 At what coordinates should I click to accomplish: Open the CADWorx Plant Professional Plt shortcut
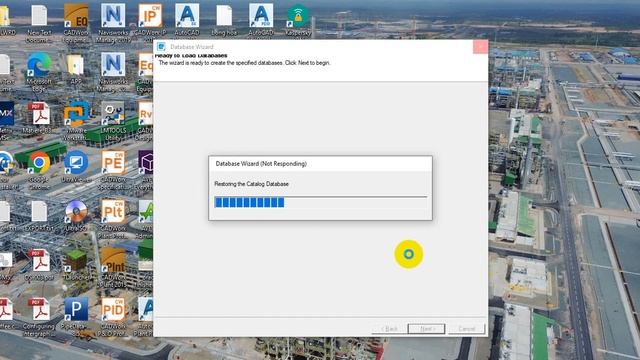pos(113,212)
